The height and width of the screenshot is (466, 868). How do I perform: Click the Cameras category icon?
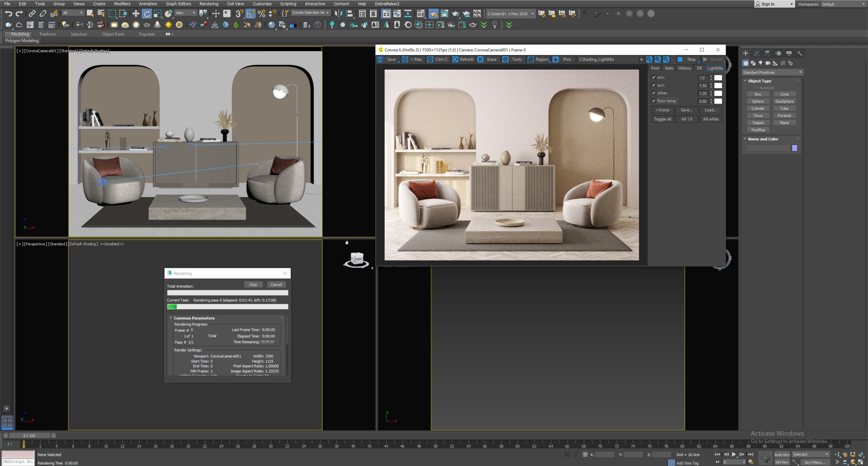(768, 63)
